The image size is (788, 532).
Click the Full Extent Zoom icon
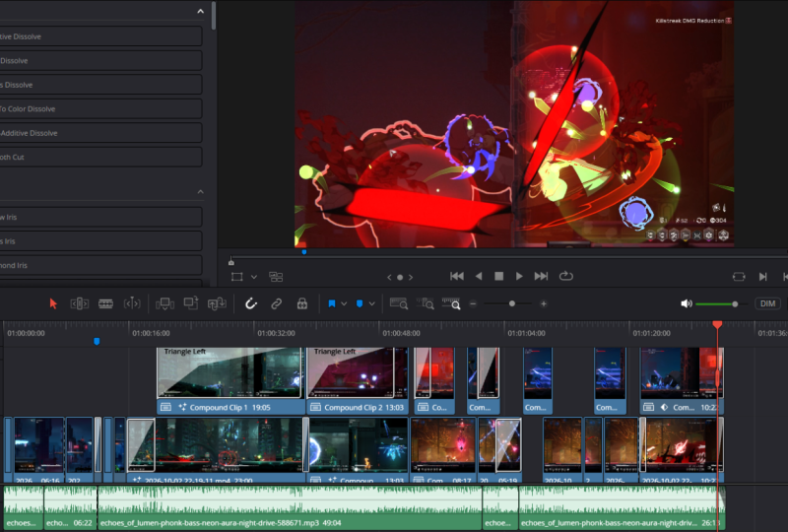pyautogui.click(x=399, y=303)
